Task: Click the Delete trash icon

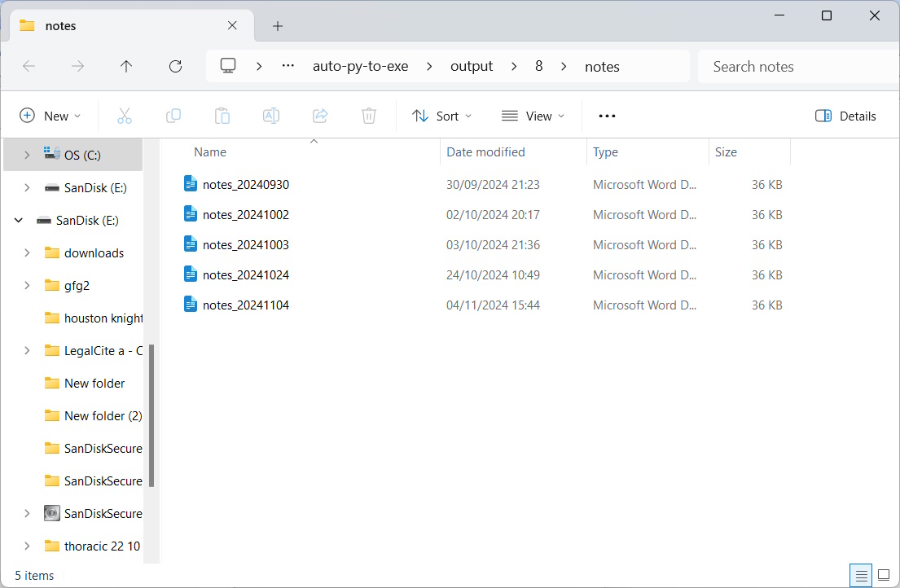Action: coord(369,116)
